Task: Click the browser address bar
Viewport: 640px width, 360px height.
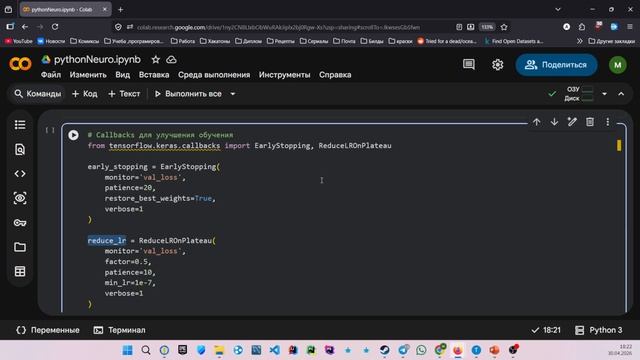Action: click(286, 27)
